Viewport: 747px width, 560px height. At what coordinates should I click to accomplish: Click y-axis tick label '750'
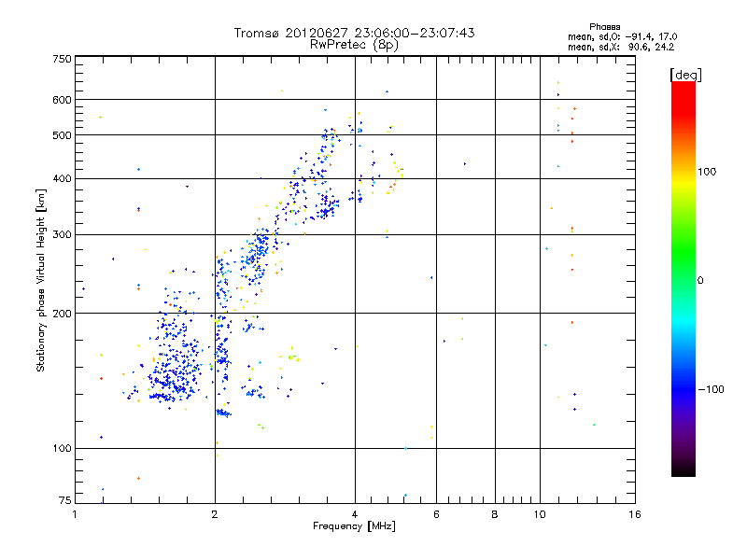point(62,59)
